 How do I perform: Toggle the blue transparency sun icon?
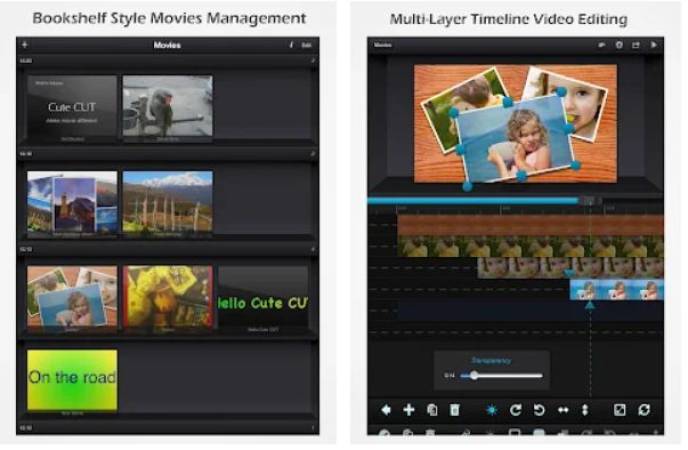(x=491, y=410)
